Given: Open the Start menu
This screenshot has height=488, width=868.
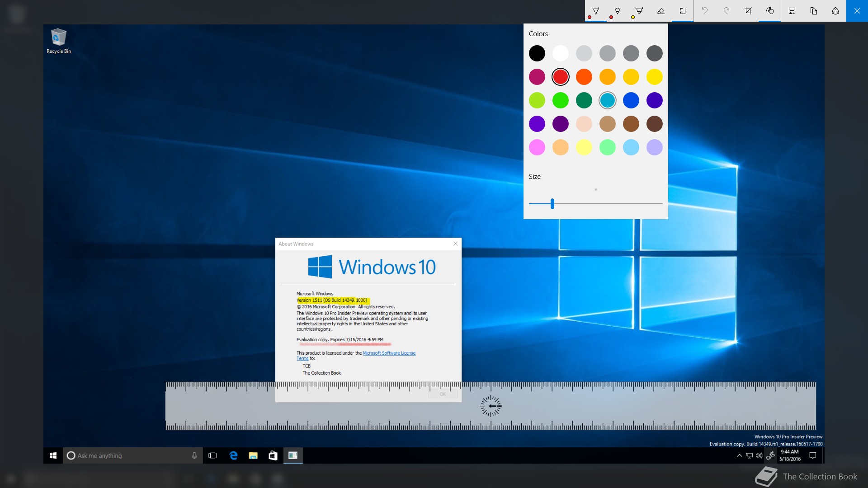Looking at the screenshot, I should (53, 455).
